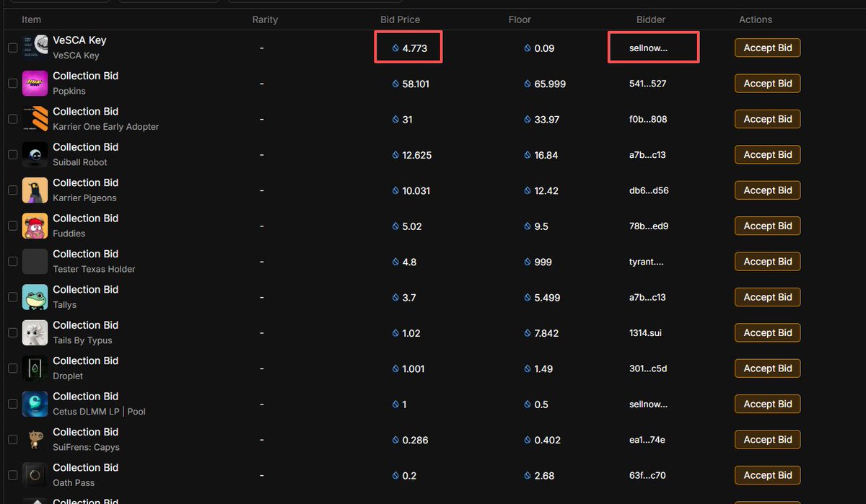Open the blank Tester Texas Holder thumbnail

[35, 262]
